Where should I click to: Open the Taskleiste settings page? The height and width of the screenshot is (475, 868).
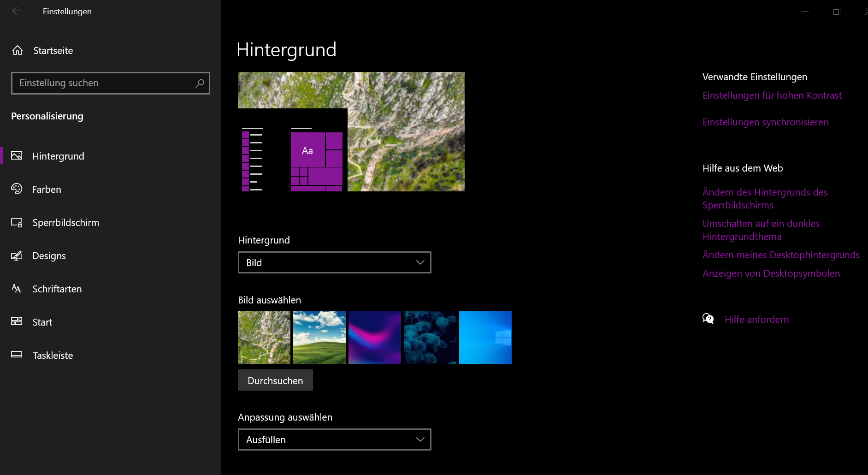point(111,355)
